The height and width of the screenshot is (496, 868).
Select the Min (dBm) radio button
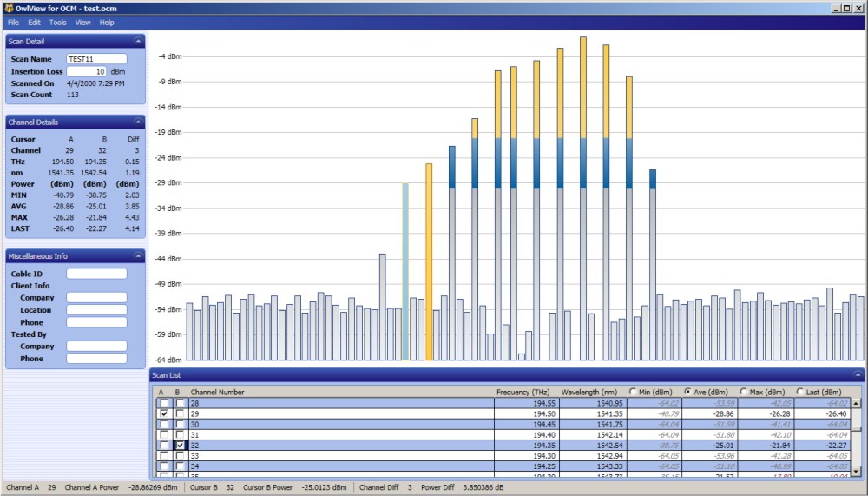pyautogui.click(x=634, y=392)
